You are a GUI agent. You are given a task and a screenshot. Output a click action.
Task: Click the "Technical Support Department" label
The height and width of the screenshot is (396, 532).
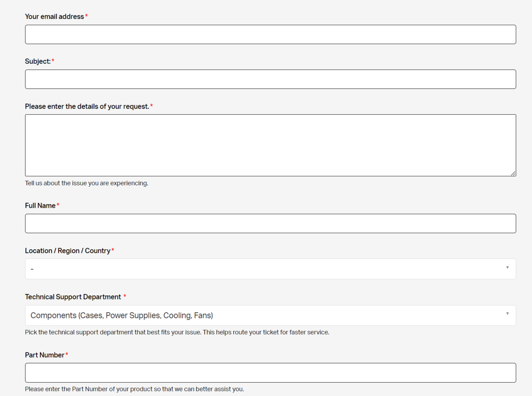(x=73, y=297)
